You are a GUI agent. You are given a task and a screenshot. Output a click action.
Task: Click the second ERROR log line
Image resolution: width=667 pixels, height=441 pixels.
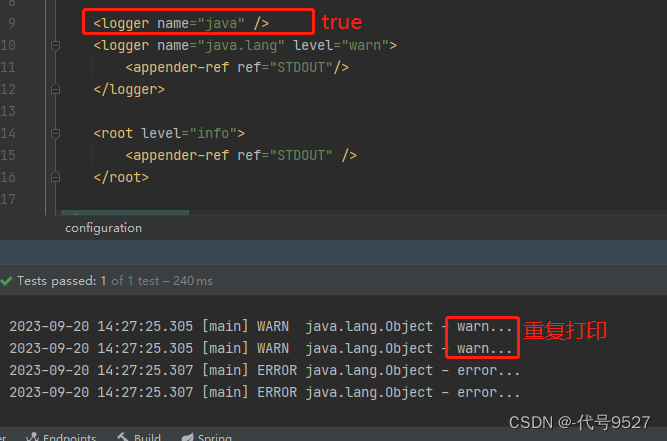(x=265, y=392)
